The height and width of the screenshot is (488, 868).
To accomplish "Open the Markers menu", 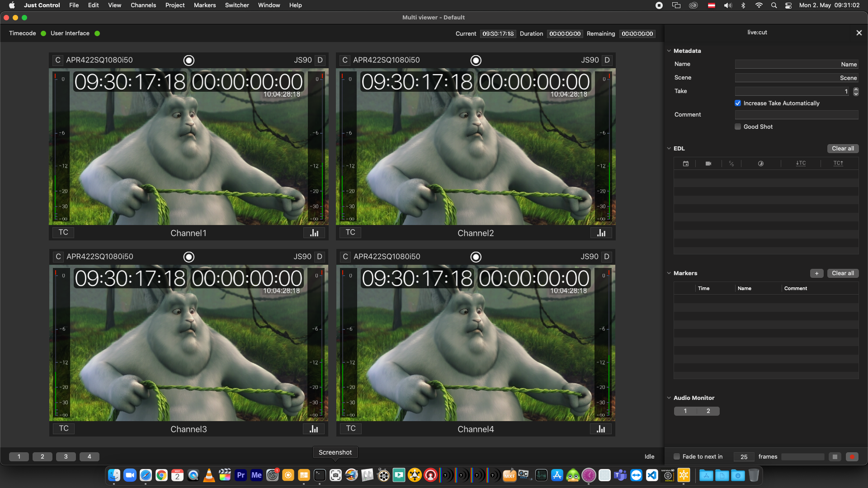I will pos(205,5).
